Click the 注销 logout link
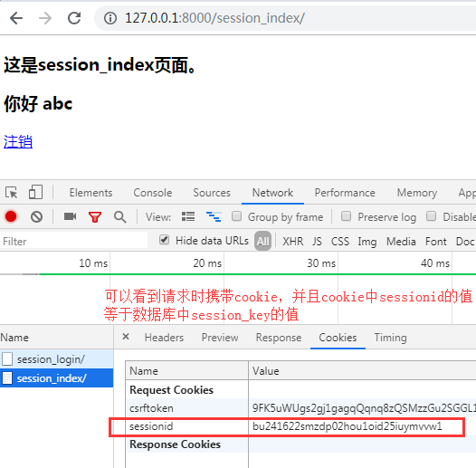Screen dimensions: 476x468 tap(18, 142)
